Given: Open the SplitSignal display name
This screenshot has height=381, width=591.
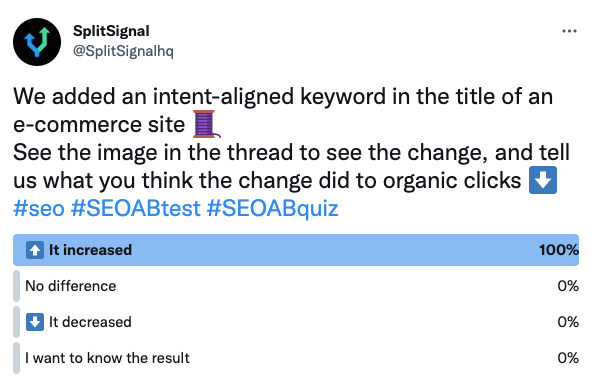Looking at the screenshot, I should click(x=111, y=31).
